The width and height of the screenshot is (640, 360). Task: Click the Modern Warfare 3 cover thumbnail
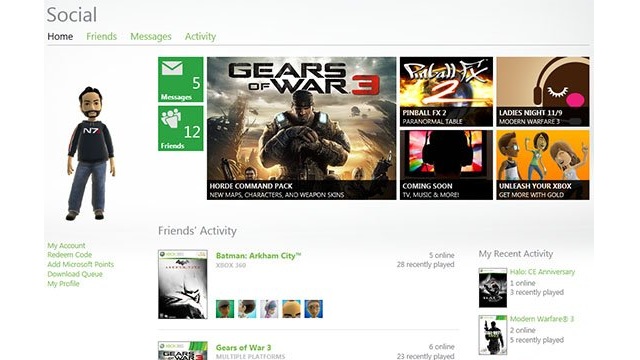493,335
